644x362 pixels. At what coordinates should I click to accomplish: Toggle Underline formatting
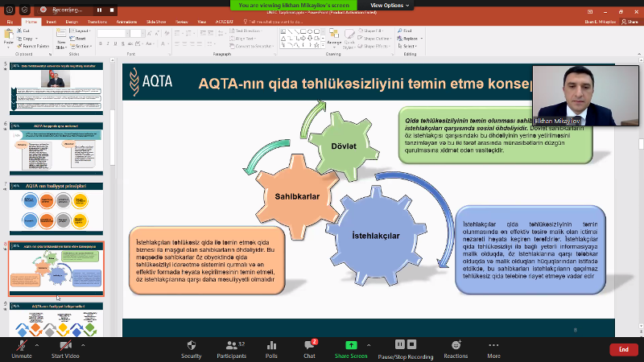tap(115, 43)
